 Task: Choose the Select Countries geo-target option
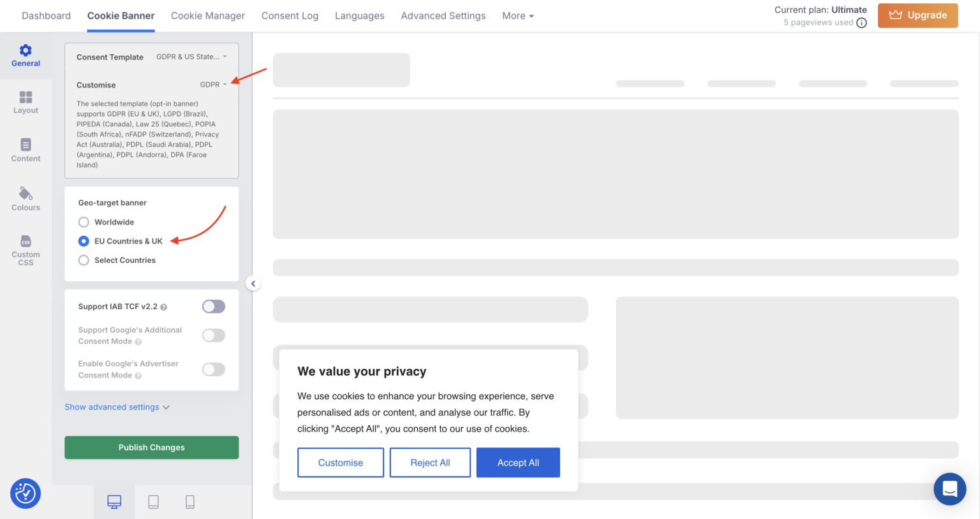click(x=83, y=260)
